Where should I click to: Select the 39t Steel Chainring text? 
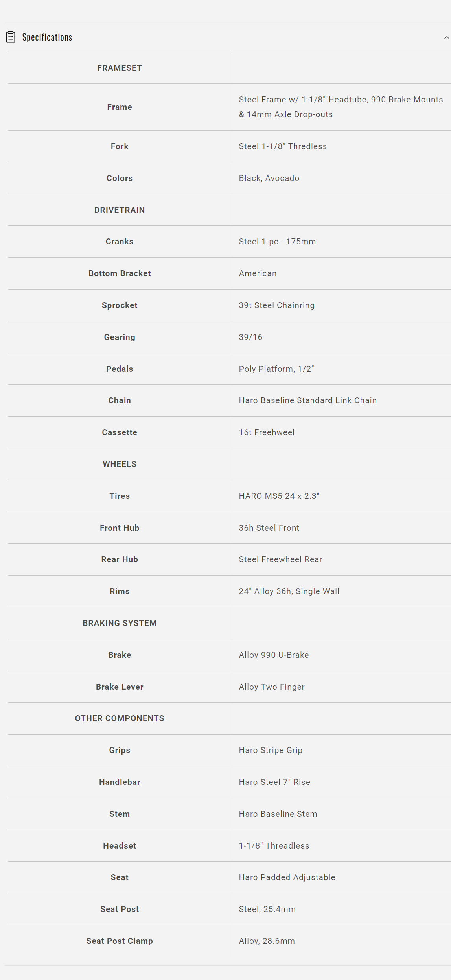pyautogui.click(x=276, y=305)
